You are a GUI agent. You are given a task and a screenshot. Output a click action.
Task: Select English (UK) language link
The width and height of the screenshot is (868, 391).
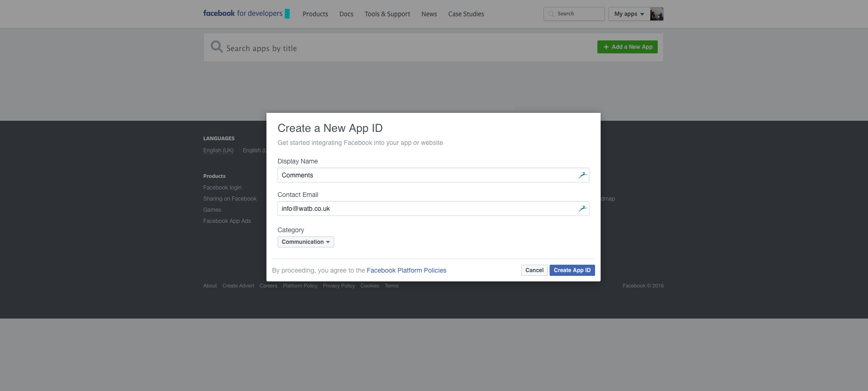click(218, 150)
